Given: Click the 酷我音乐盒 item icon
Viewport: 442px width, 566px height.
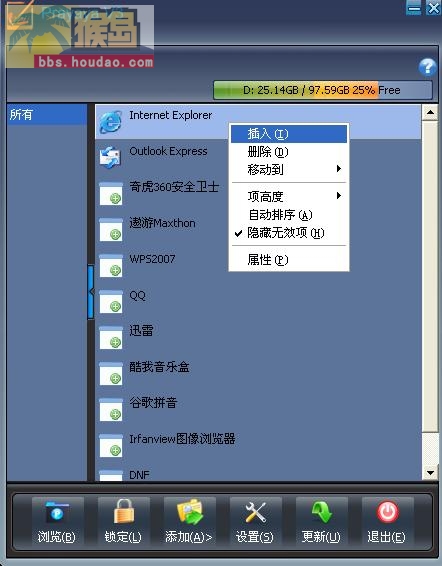Looking at the screenshot, I should [111, 374].
